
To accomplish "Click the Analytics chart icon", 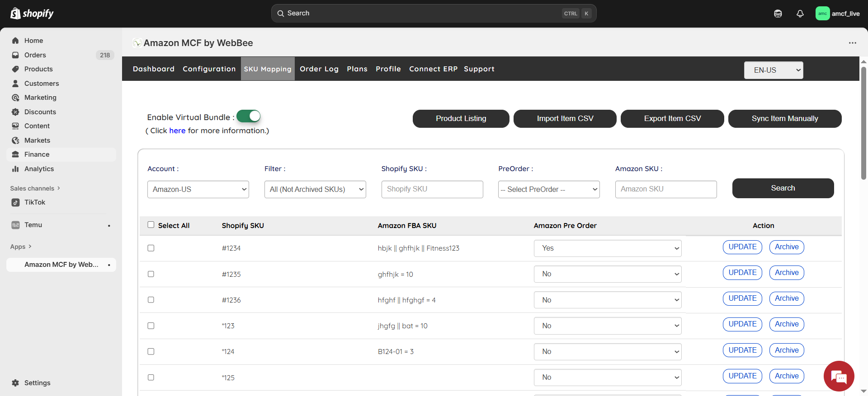I will pos(15,169).
